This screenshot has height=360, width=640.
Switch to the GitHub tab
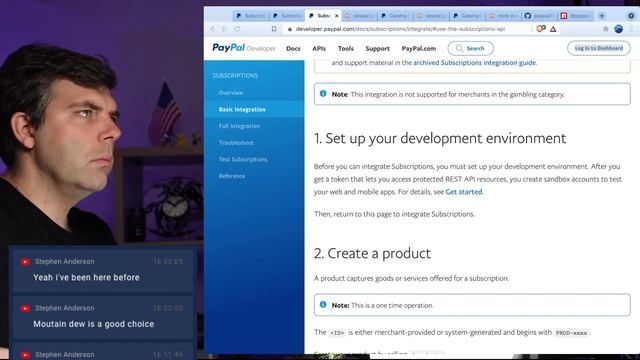click(540, 16)
